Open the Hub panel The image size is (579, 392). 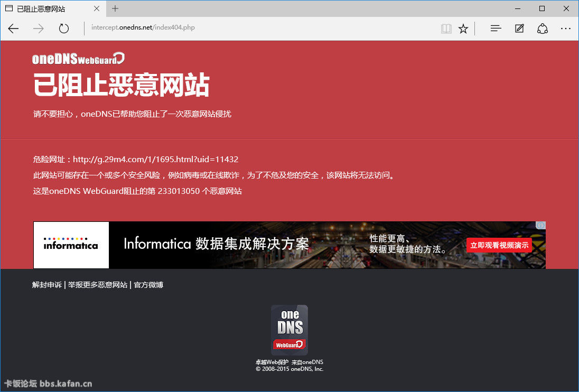click(x=496, y=29)
